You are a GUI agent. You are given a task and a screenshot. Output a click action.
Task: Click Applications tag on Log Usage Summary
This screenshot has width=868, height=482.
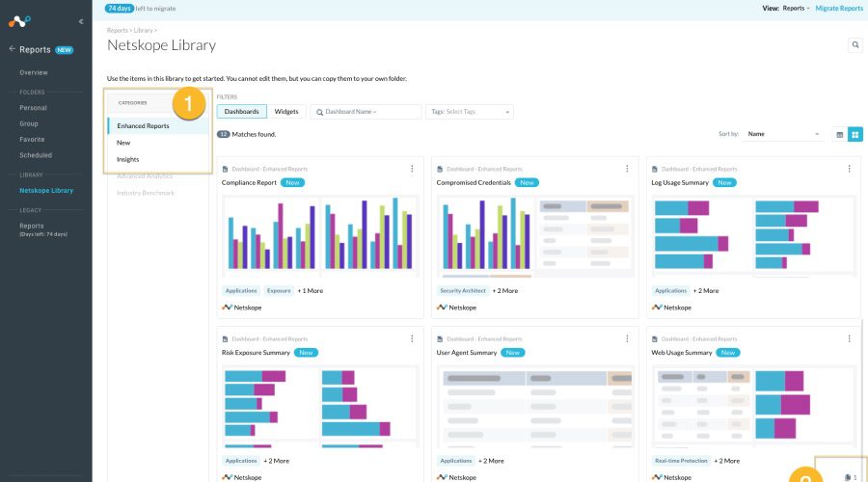[671, 290]
